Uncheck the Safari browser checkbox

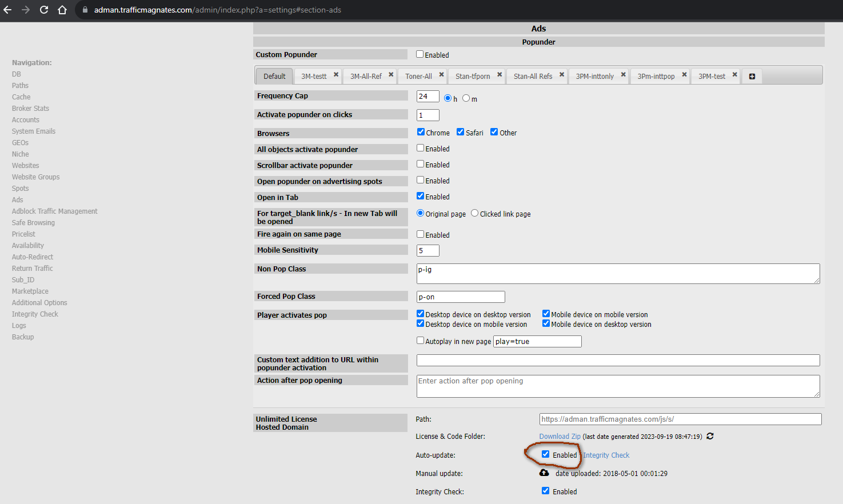pos(460,132)
